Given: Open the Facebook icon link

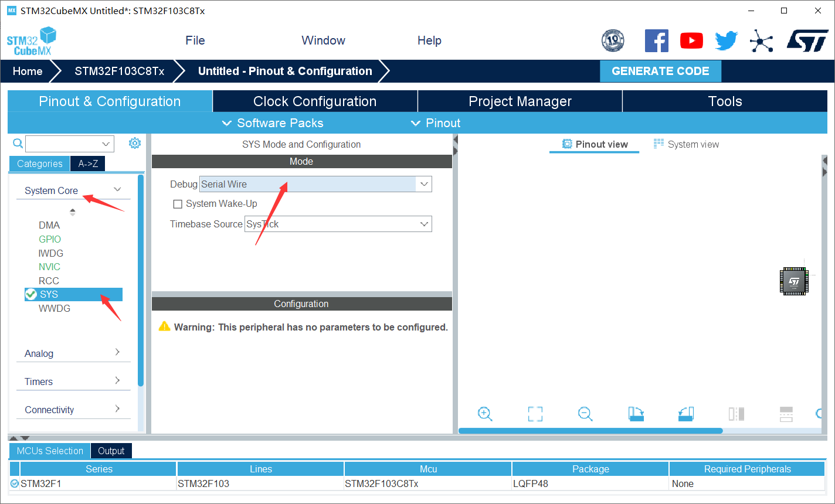Looking at the screenshot, I should point(657,40).
